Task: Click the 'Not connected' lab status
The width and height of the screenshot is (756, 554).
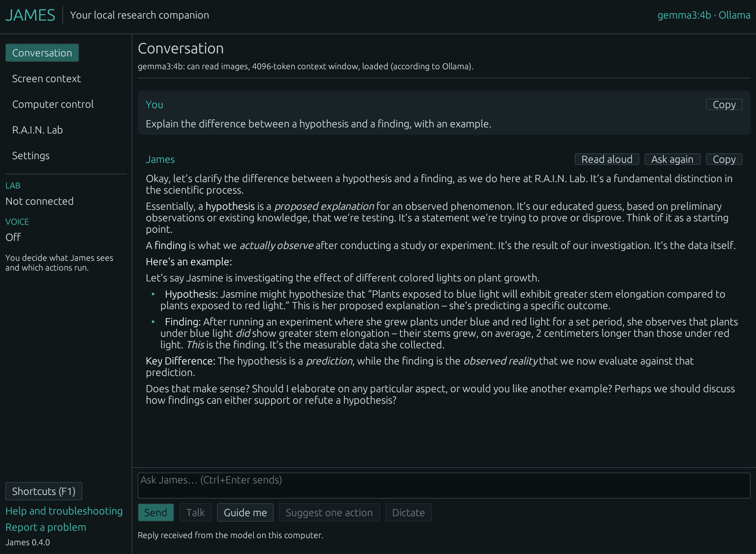Action: 39,201
